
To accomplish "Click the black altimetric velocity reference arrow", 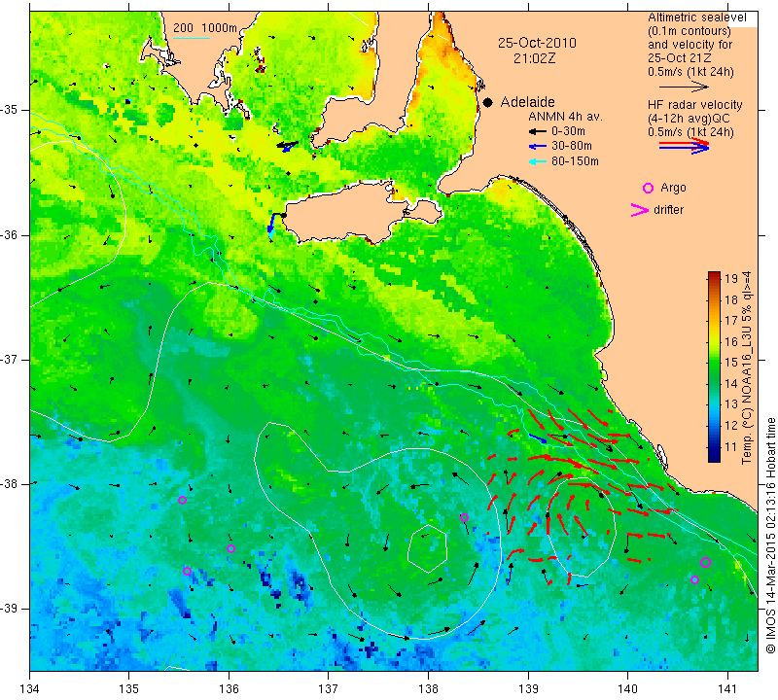I will [x=684, y=87].
